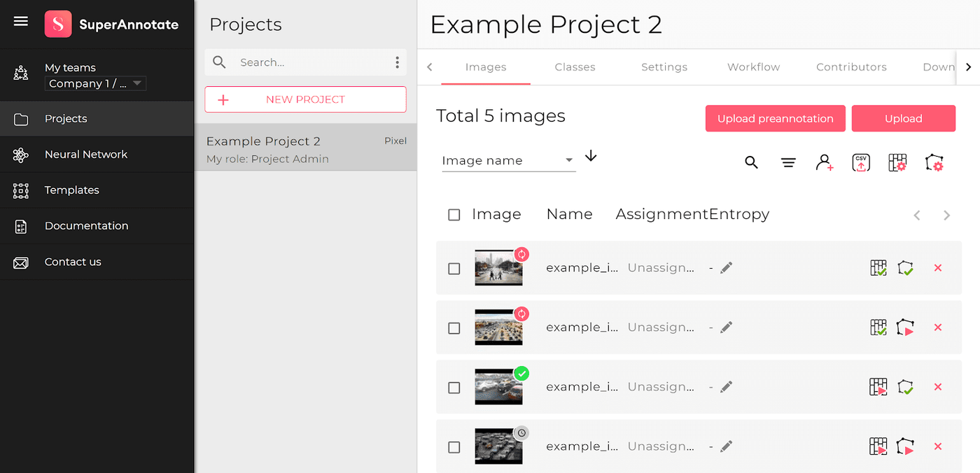This screenshot has height=473, width=980.
Task: Click the Name column header
Action: [x=569, y=214]
